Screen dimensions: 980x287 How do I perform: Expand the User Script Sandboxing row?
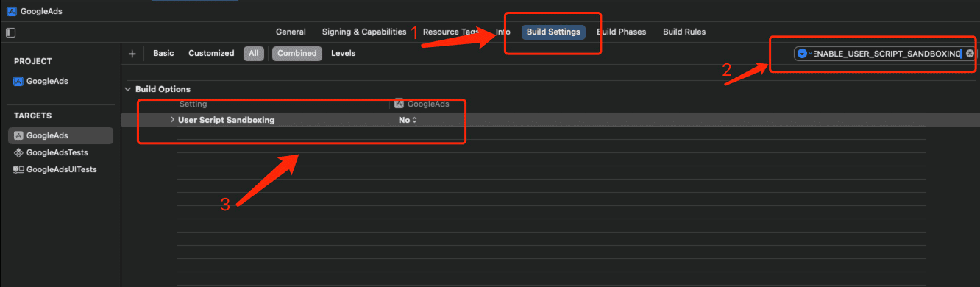tap(172, 120)
